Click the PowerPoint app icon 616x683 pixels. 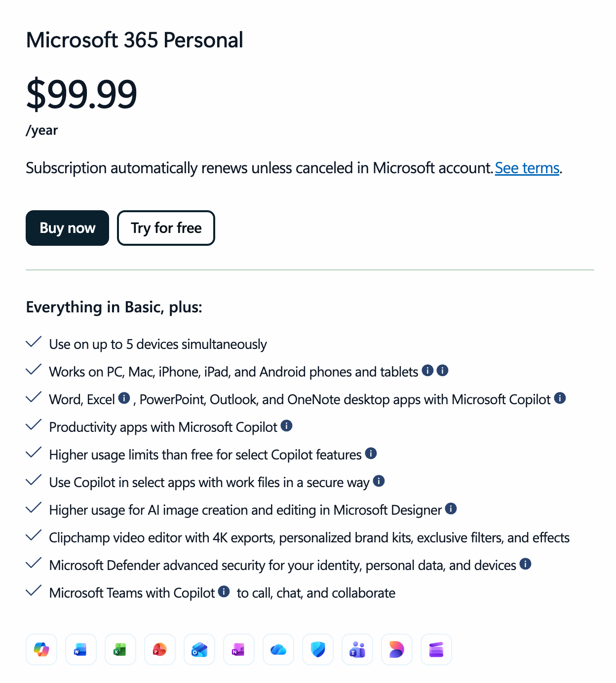click(x=160, y=649)
